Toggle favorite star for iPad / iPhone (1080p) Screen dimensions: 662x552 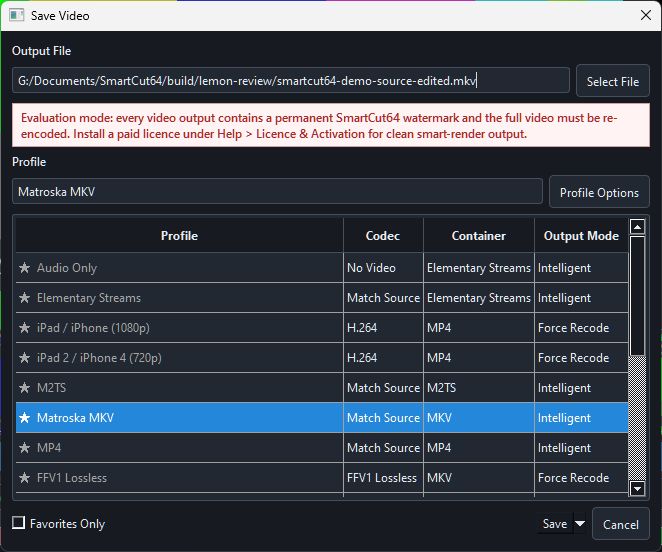click(x=24, y=328)
